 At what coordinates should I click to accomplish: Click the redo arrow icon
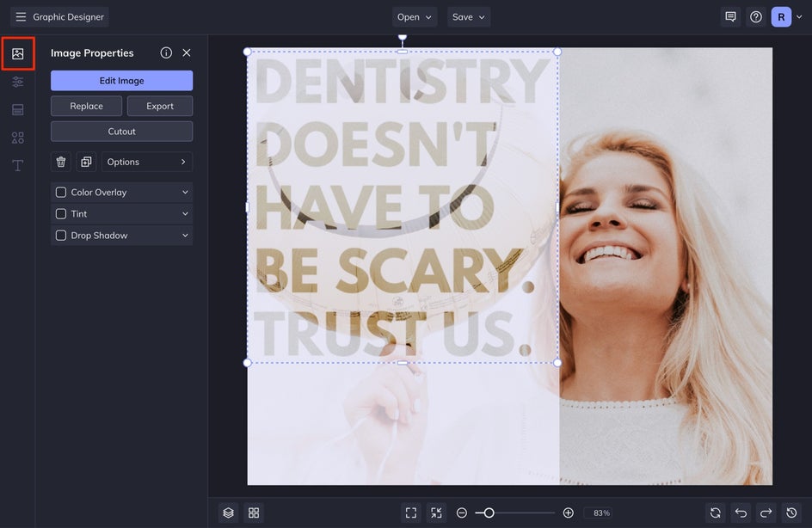click(766, 513)
